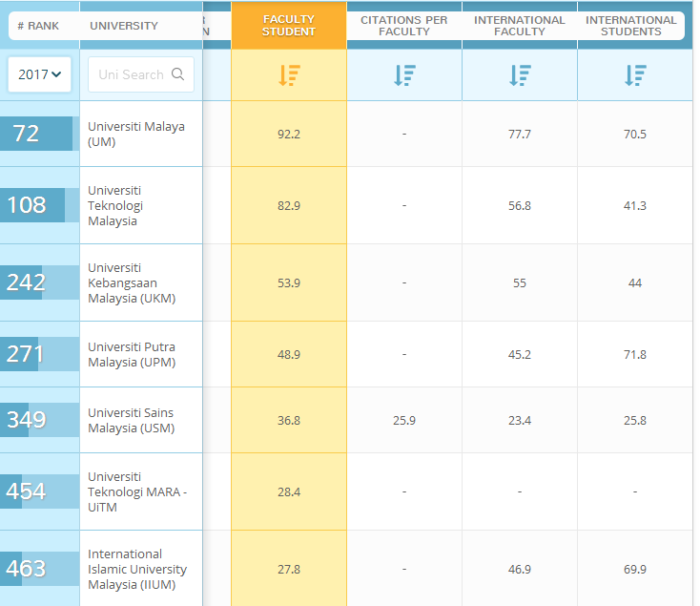Open Universiti Teknologi MARA - UiTM link

137,491
